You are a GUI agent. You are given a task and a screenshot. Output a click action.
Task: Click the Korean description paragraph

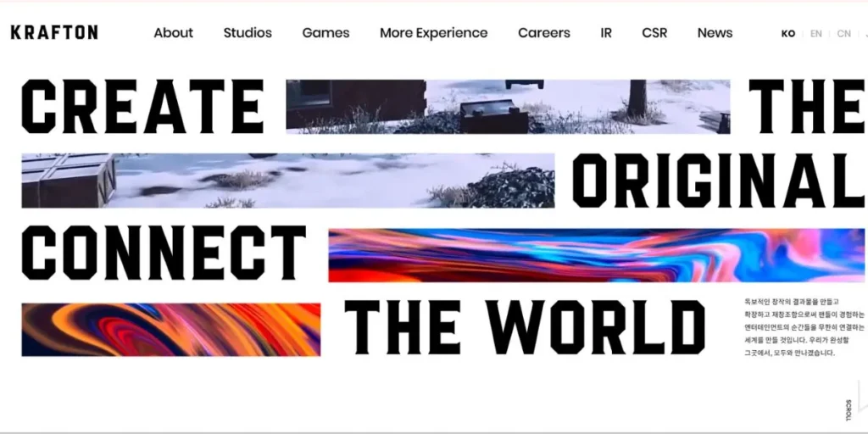tap(804, 327)
